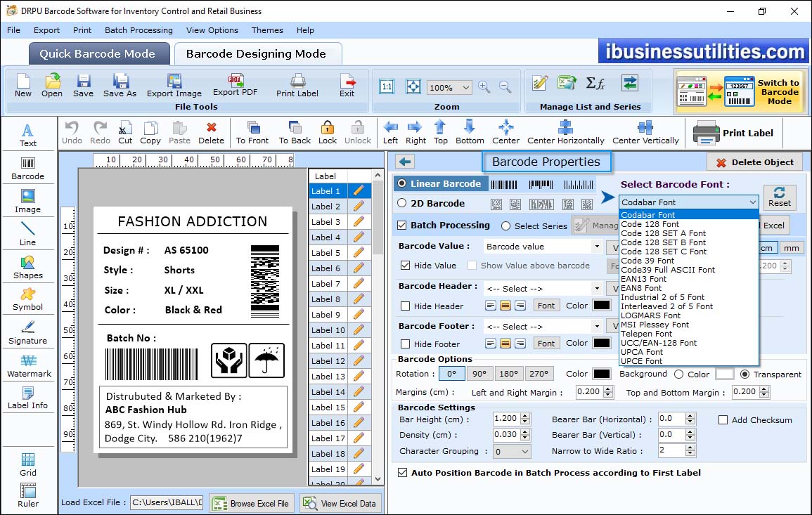Viewport: 812px width, 515px height.
Task: Open the Themes menu
Action: pyautogui.click(x=267, y=30)
